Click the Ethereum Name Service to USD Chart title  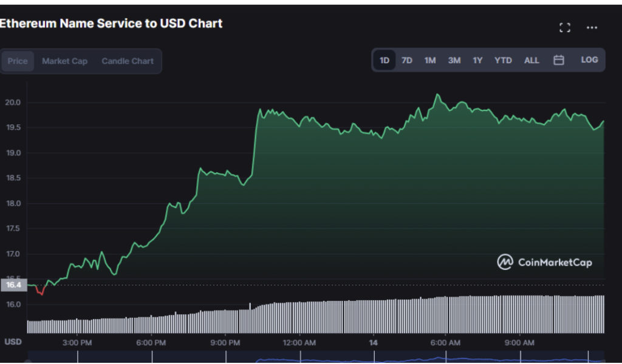coord(111,24)
